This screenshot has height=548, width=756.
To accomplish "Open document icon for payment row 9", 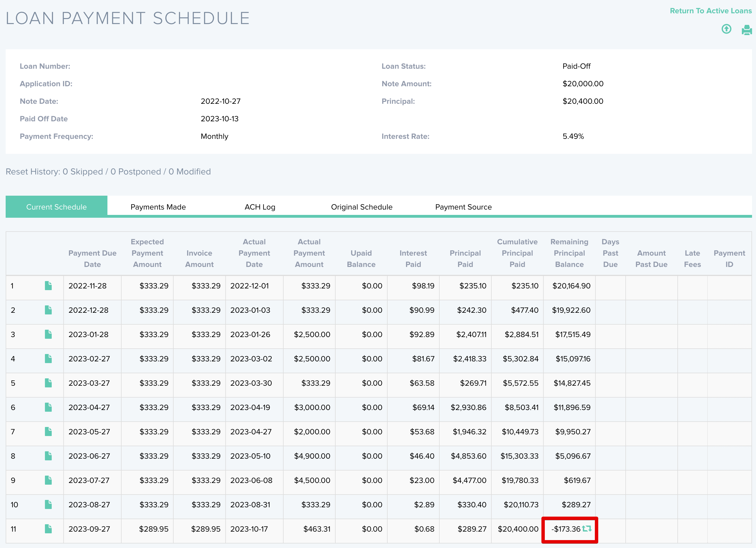I will coord(48,480).
